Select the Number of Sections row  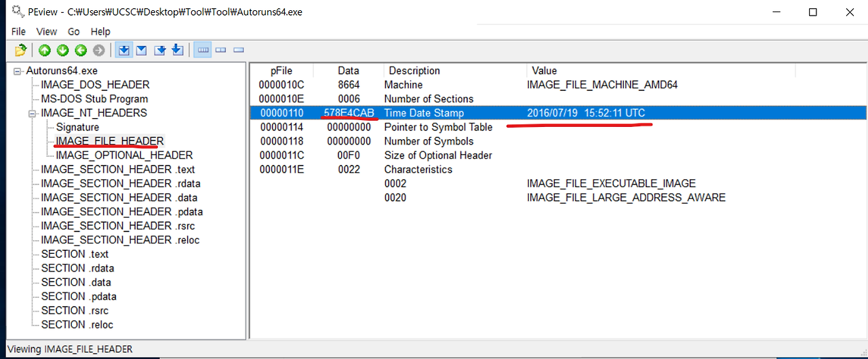[559, 99]
